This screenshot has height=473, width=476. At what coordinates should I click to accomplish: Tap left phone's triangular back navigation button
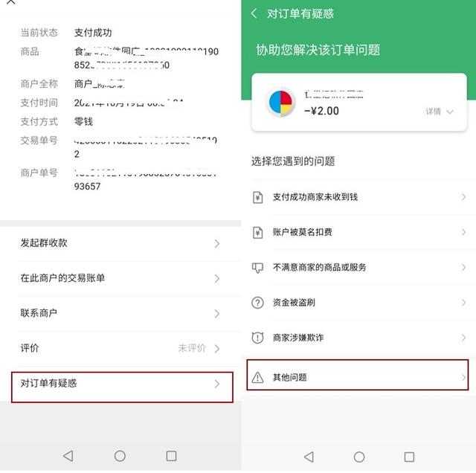pyautogui.click(x=68, y=456)
